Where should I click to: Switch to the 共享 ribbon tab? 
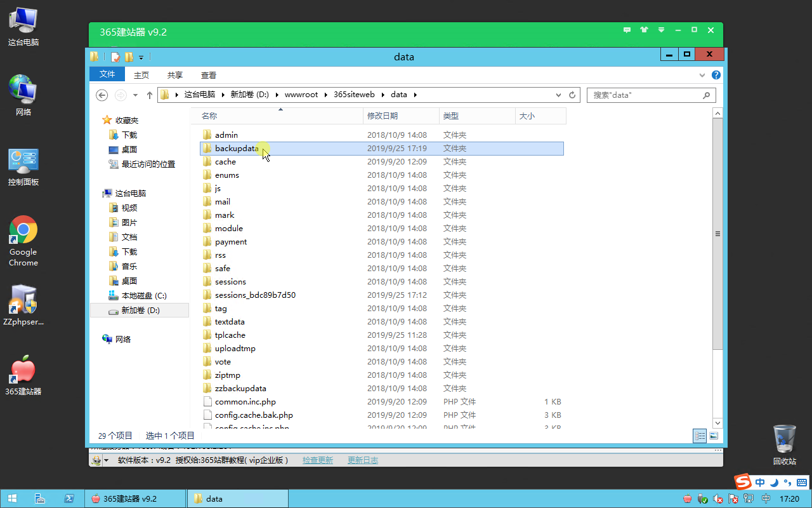click(175, 75)
